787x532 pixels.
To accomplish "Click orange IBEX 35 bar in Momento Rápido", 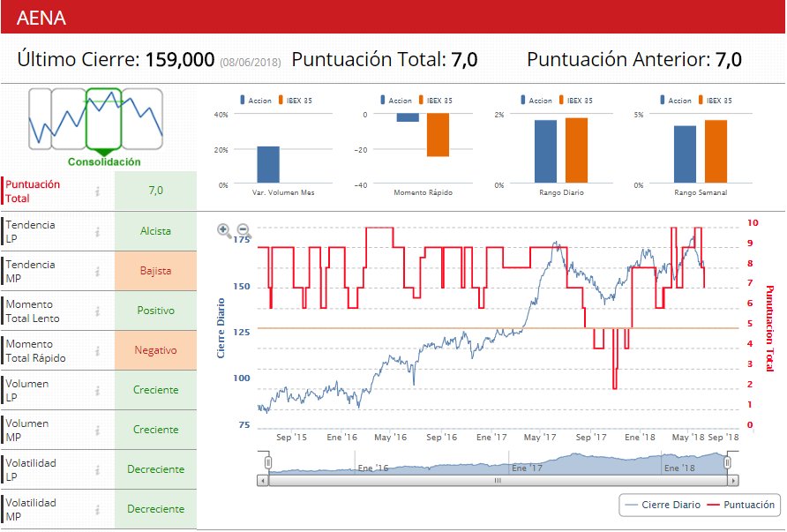I will tap(438, 135).
